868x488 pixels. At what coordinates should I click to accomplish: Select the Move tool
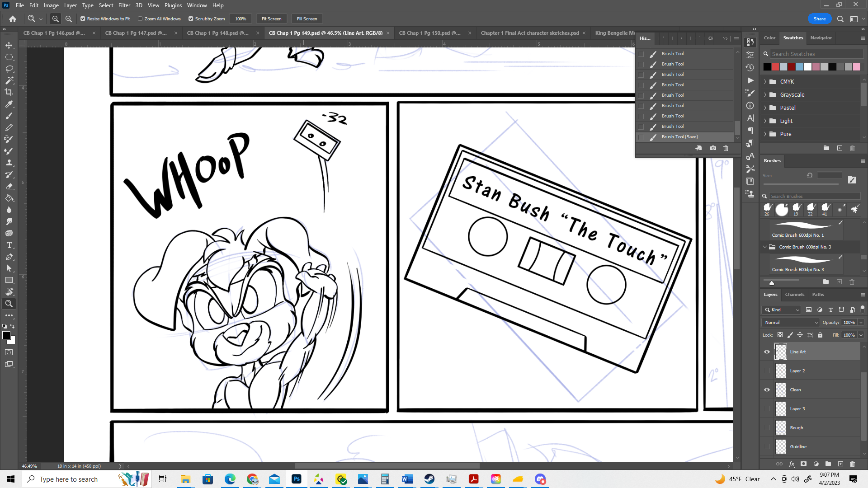pos(9,45)
